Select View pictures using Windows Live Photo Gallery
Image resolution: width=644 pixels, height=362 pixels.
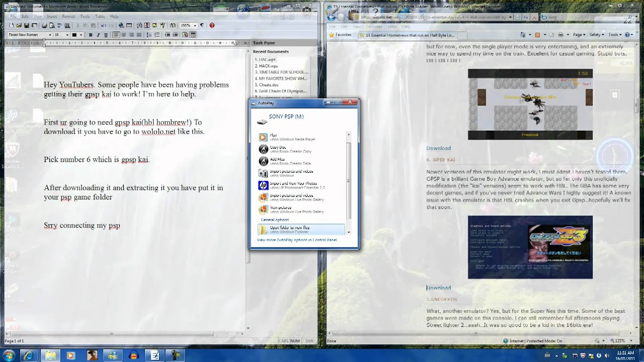pyautogui.click(x=301, y=209)
